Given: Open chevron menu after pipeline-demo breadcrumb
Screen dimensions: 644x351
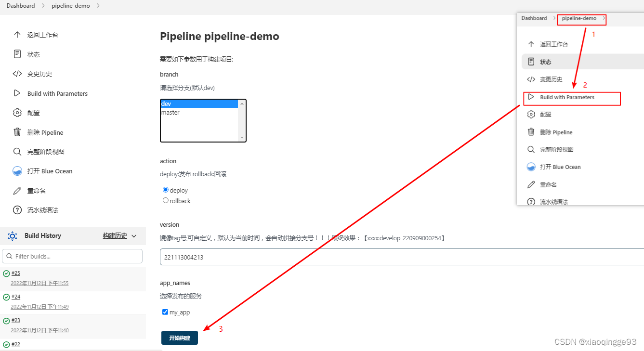Looking at the screenshot, I should [x=98, y=6].
